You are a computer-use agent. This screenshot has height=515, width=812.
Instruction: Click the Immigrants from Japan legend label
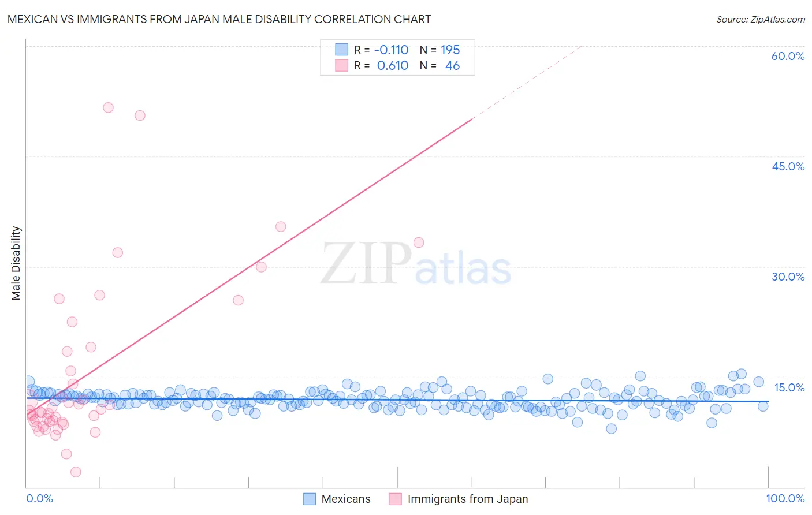pos(468,499)
